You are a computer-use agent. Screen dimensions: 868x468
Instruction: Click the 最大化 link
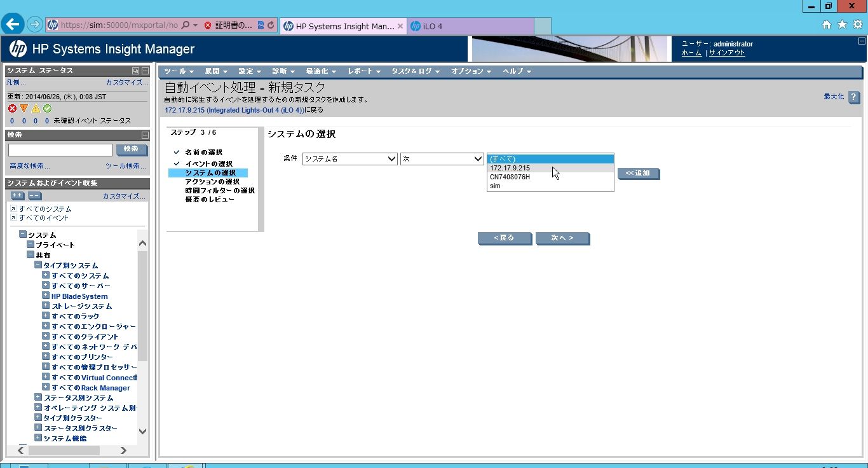[834, 97]
